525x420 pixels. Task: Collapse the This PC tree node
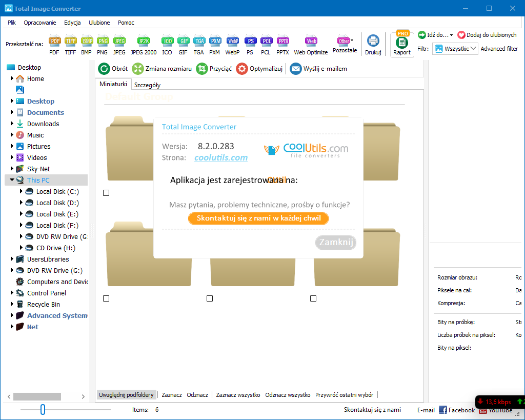[x=12, y=180]
